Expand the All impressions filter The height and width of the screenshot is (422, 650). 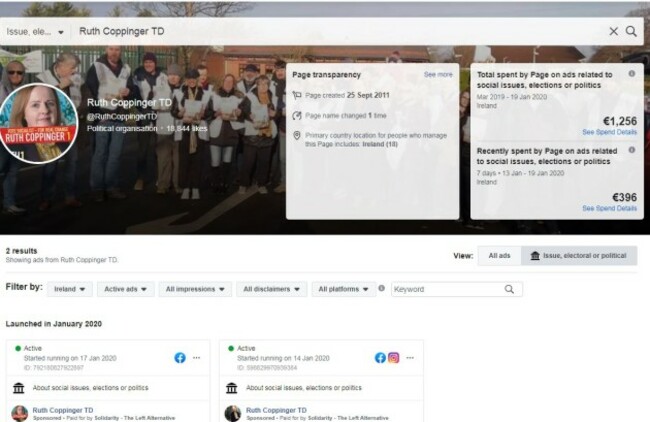pos(195,289)
